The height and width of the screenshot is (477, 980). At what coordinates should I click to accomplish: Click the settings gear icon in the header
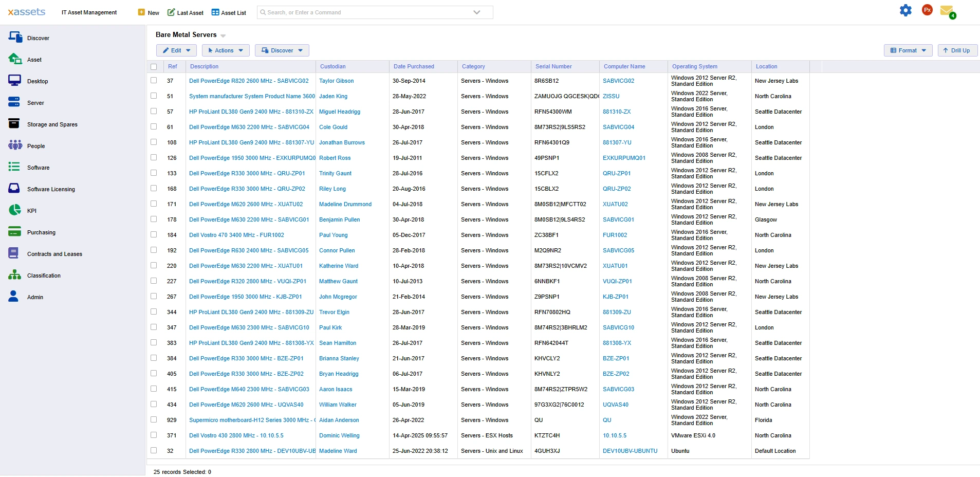tap(905, 10)
